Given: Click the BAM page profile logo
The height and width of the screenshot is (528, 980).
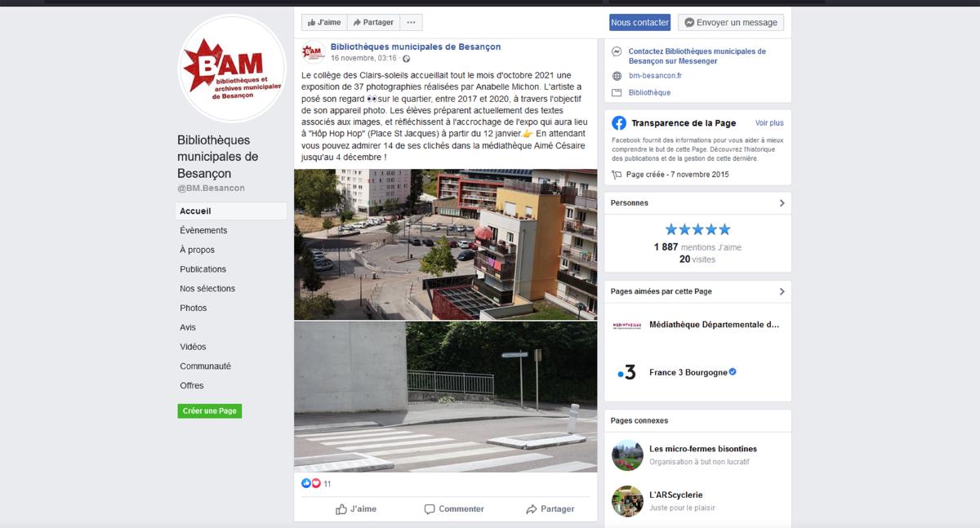Looking at the screenshot, I should (x=232, y=69).
